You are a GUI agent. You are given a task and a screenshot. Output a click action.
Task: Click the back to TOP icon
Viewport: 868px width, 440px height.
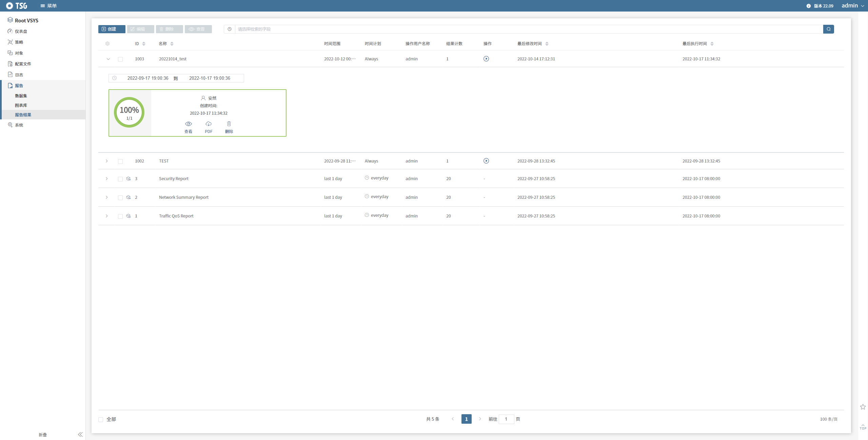[863, 427]
